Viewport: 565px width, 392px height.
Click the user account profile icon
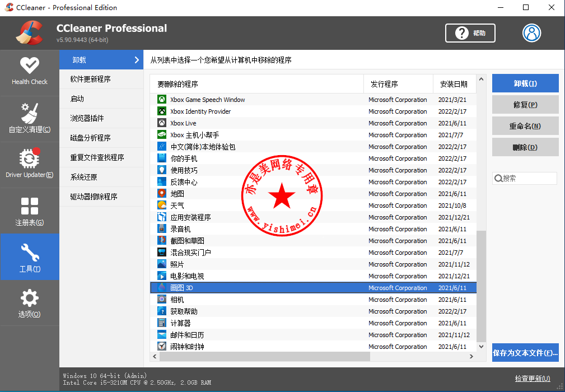[531, 33]
